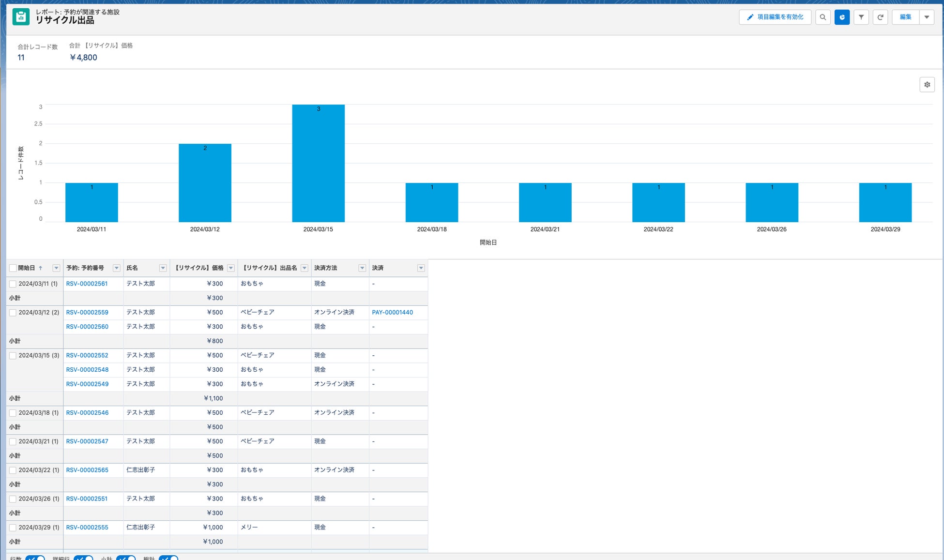Open 氏名 column dropdown menu

[163, 268]
